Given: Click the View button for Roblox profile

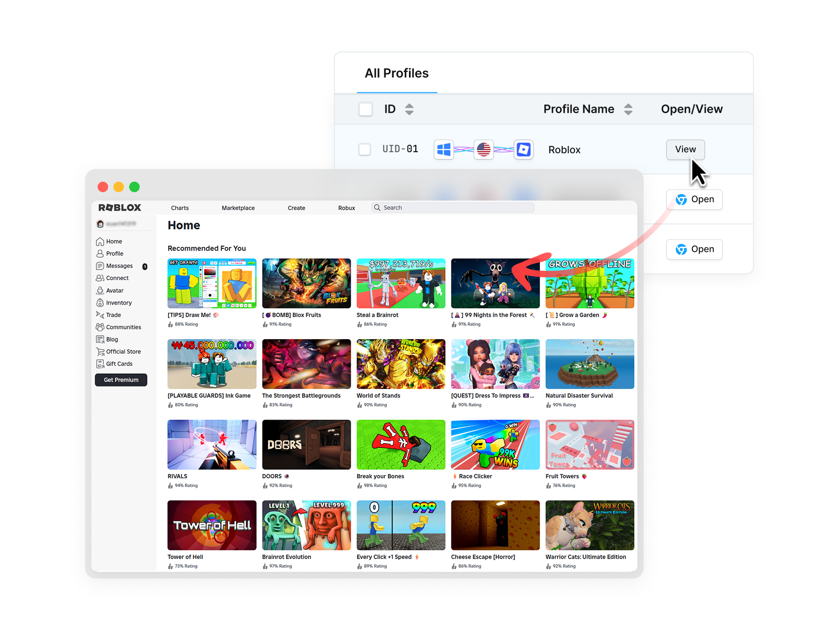Looking at the screenshot, I should click(686, 150).
